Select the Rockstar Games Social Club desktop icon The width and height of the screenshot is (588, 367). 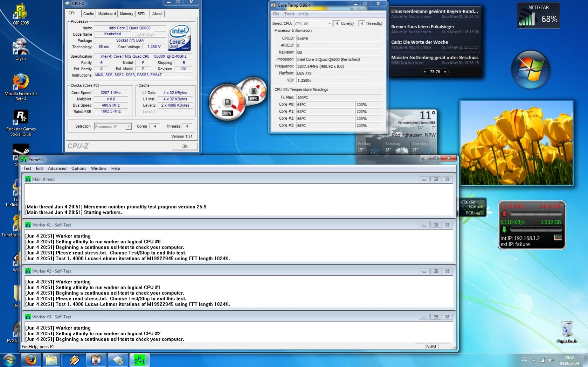21,122
